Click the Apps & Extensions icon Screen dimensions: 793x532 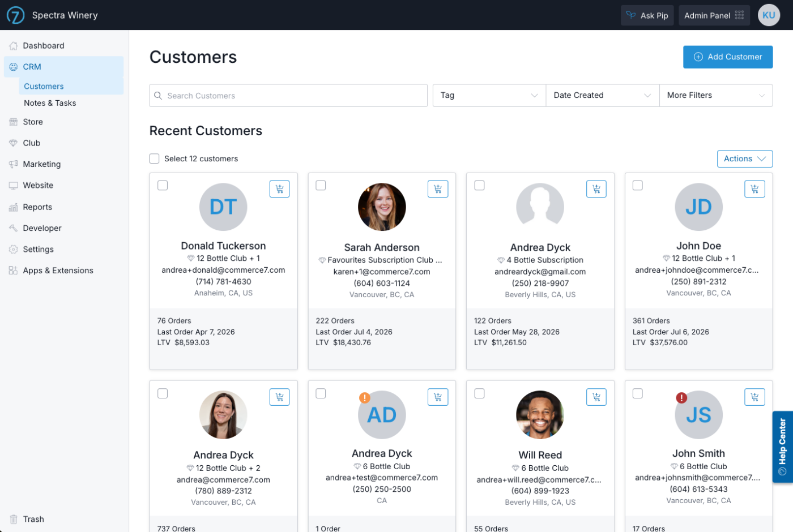[x=14, y=271]
